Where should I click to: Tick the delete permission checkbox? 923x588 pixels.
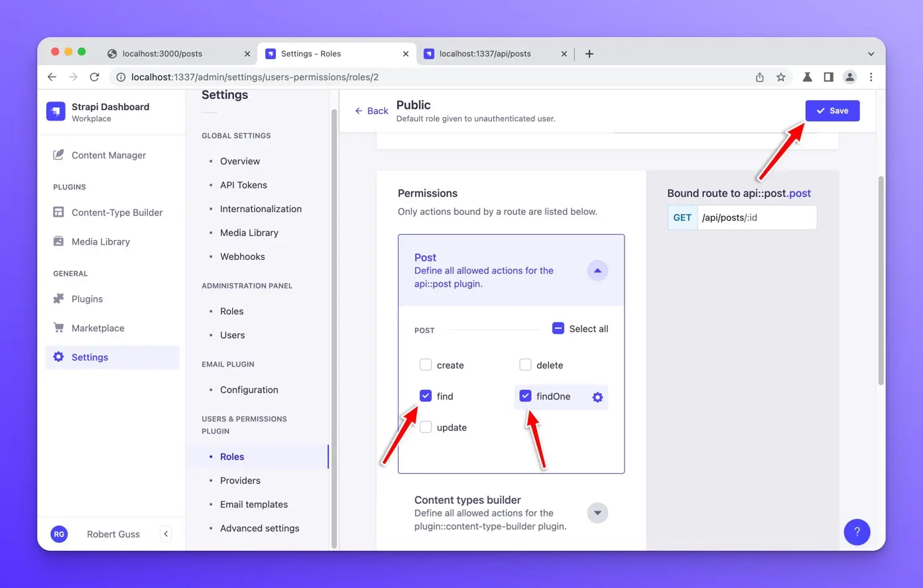pos(525,365)
